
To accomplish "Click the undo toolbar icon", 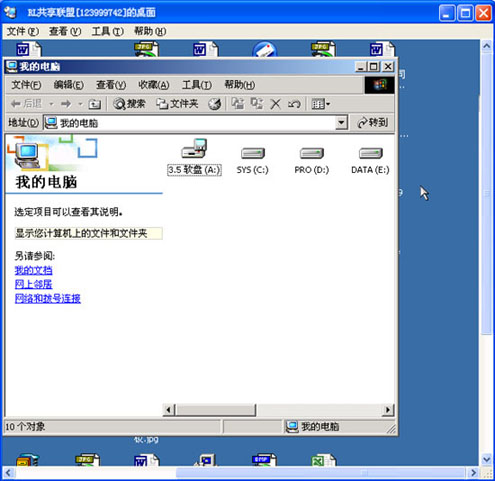I will tap(294, 104).
